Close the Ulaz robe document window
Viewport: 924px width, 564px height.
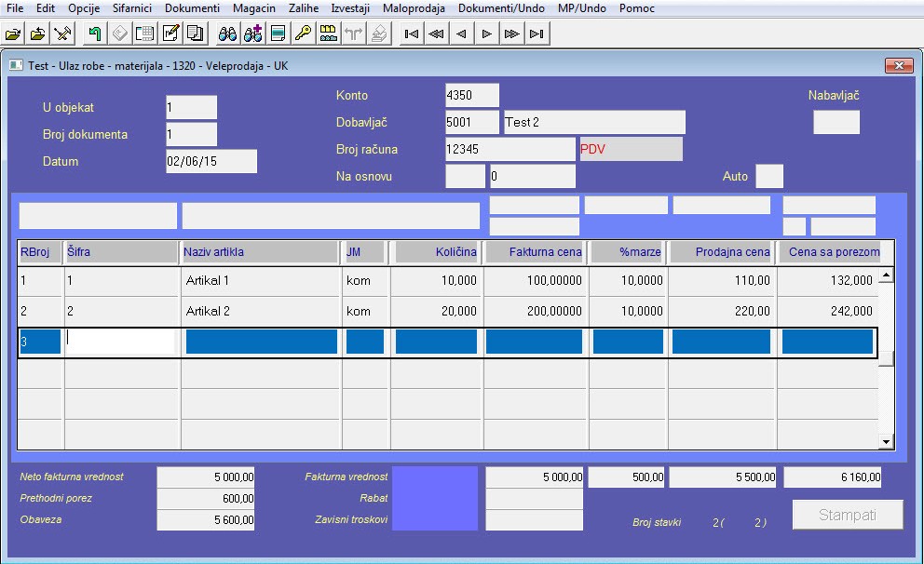(899, 65)
